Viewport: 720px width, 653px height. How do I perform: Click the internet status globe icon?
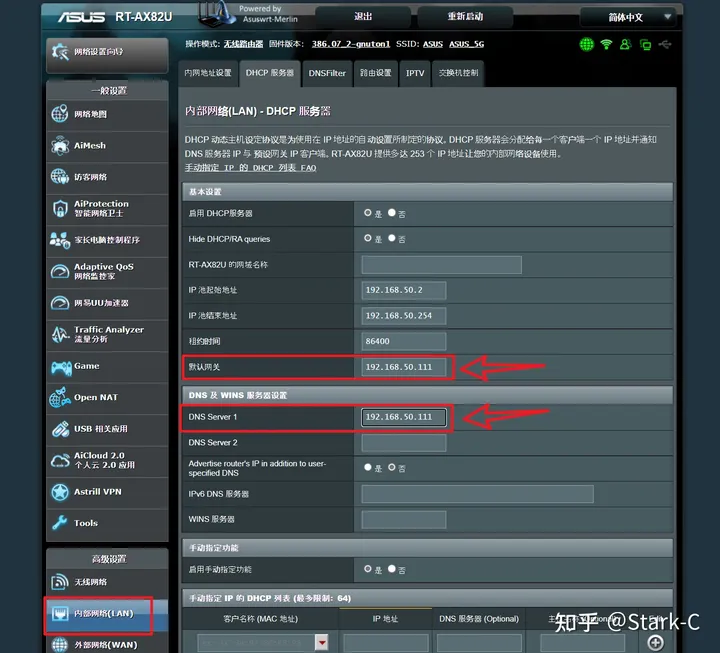point(586,44)
